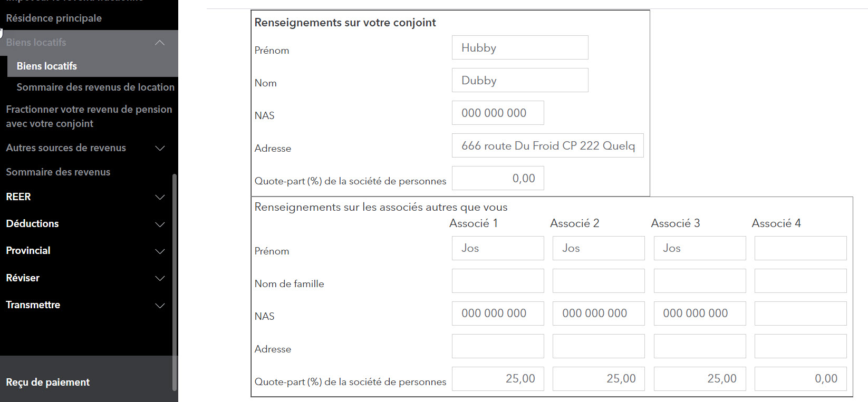Click Associé 4 Prénom field
The width and height of the screenshot is (868, 402).
tap(800, 249)
